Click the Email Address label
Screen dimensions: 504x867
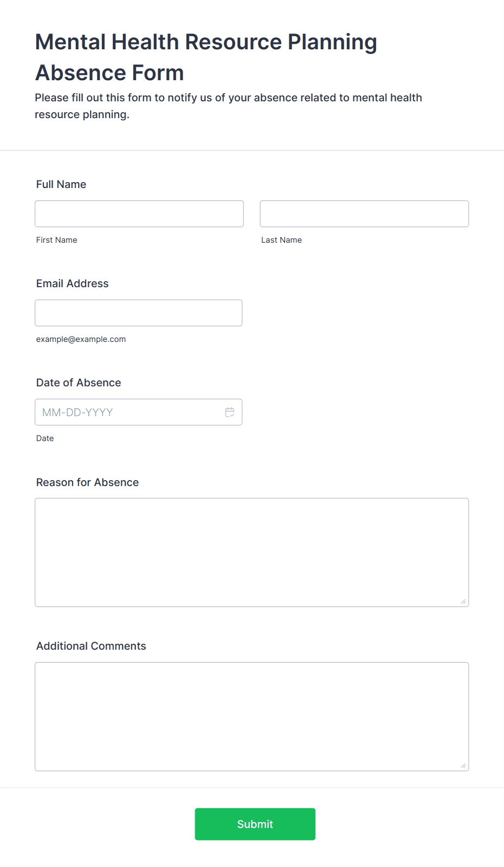(73, 283)
